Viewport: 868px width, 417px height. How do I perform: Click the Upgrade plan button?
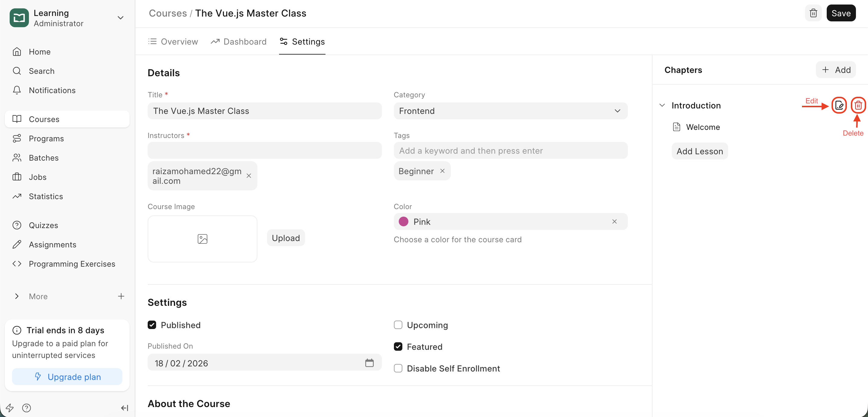67,377
